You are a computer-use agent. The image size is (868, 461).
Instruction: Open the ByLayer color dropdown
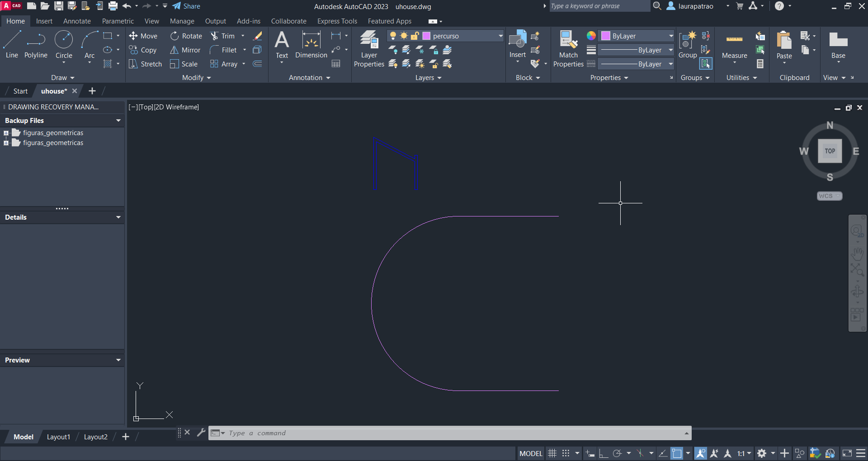(671, 36)
